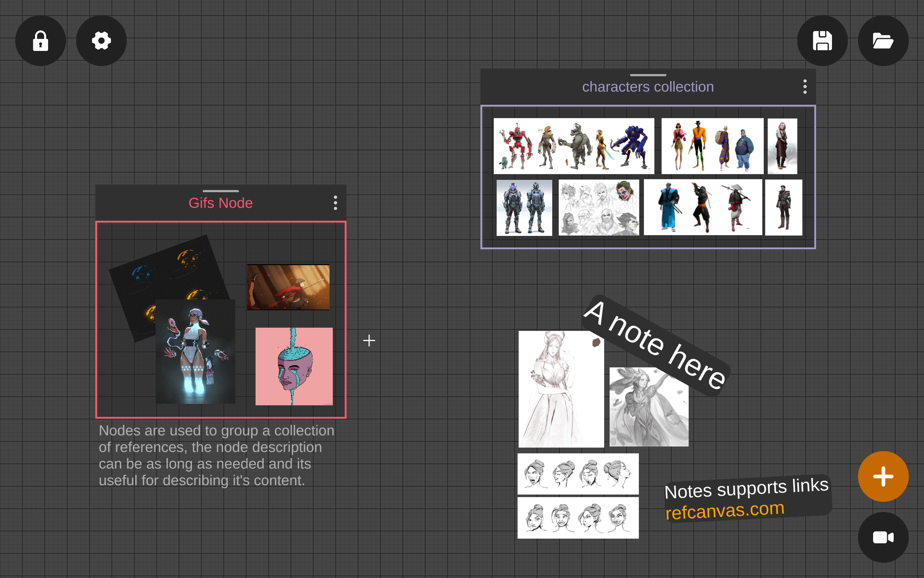This screenshot has width=924, height=578.
Task: Select the white-haired woman character thumbnail
Action: coord(783,146)
